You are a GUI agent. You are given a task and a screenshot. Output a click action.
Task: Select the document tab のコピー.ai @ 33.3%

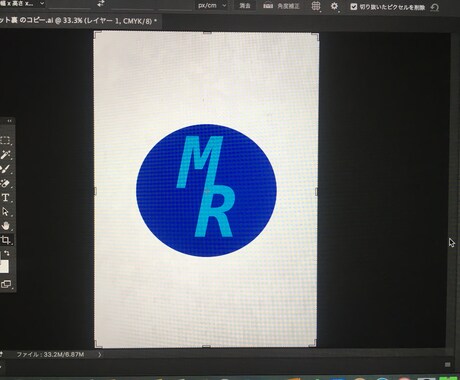[78, 21]
